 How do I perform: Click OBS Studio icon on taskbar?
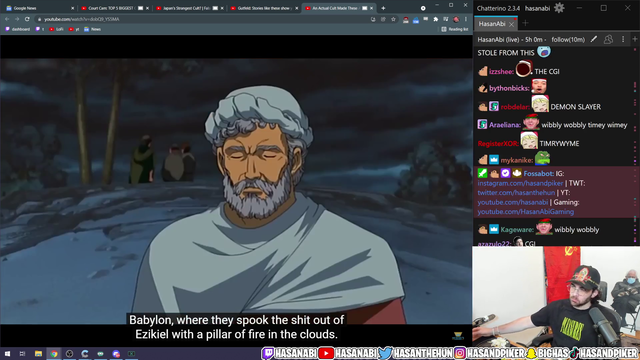click(x=69, y=353)
